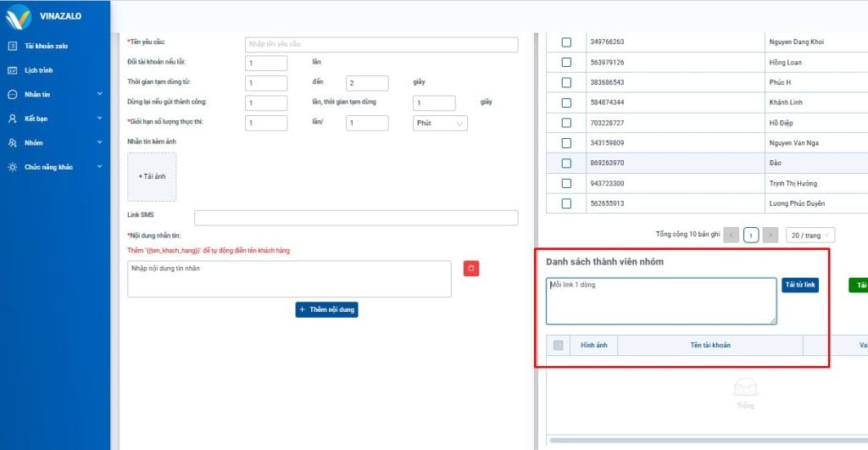
Task: Click the Kết bạn person icon
Action: pyautogui.click(x=12, y=119)
